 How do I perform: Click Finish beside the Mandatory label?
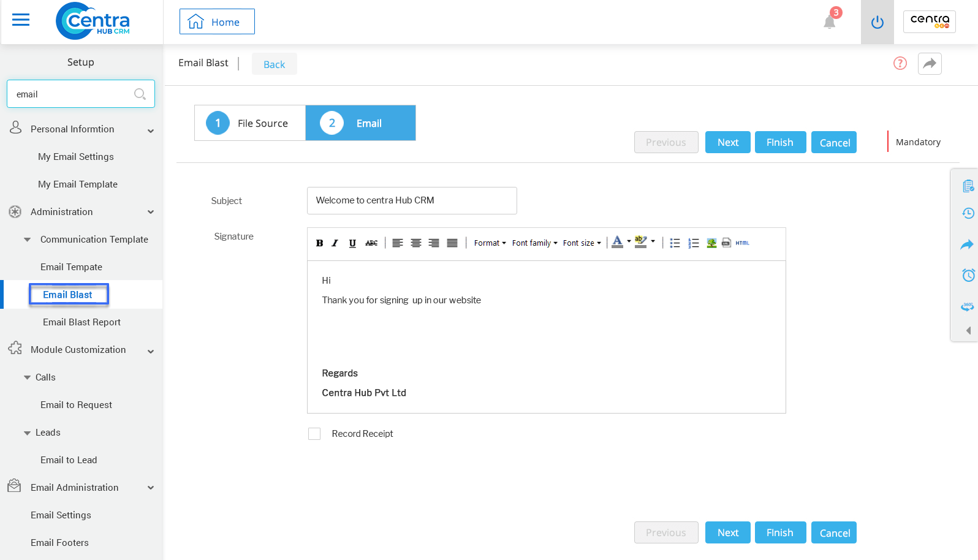(x=780, y=142)
